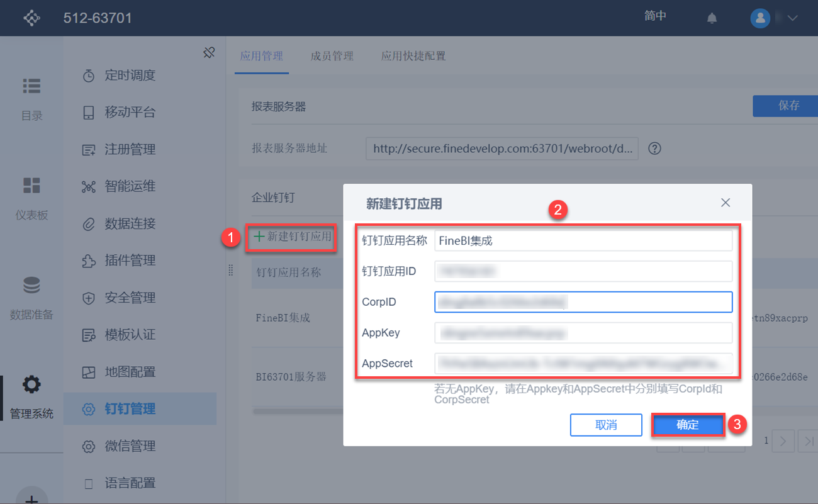Screen dimensions: 818x504
Task: Click 新建钉钉应用 to add an app
Action: (x=293, y=237)
